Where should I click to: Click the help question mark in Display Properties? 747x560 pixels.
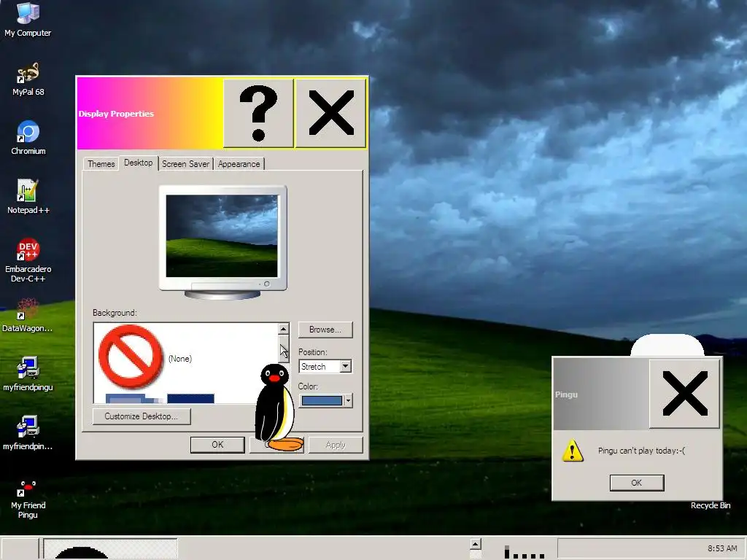[258, 113]
